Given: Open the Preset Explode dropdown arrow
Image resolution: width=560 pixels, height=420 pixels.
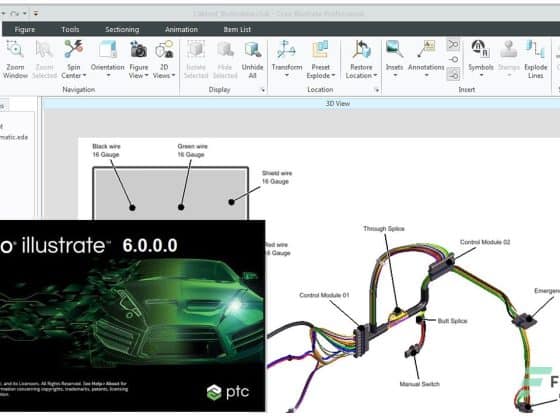Looking at the screenshot, I should (x=333, y=75).
